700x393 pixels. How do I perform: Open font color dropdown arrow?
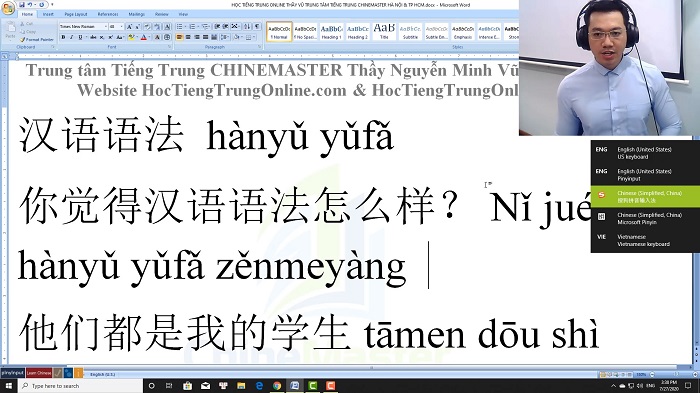pyautogui.click(x=150, y=37)
